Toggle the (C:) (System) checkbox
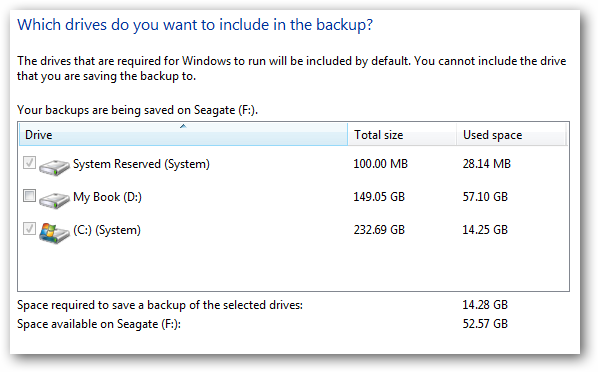This screenshot has height=372, width=598. click(x=29, y=229)
